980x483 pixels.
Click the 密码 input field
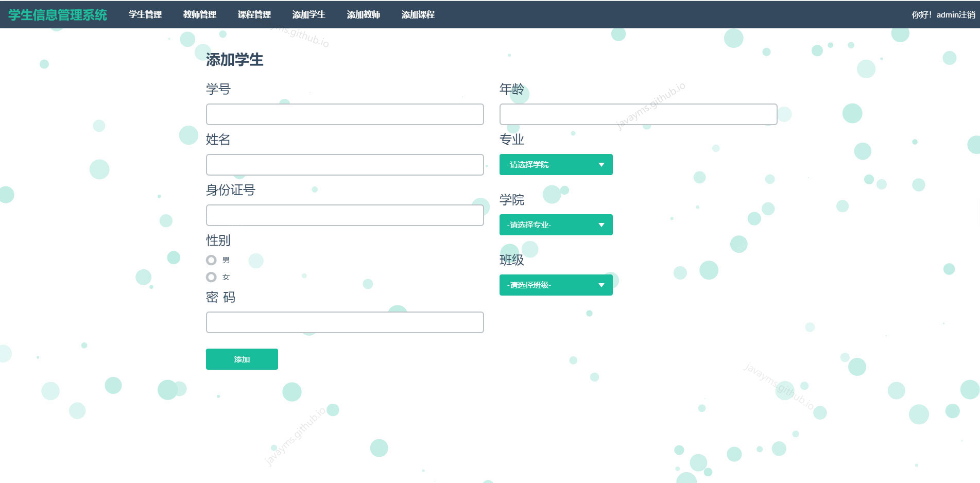pos(345,322)
